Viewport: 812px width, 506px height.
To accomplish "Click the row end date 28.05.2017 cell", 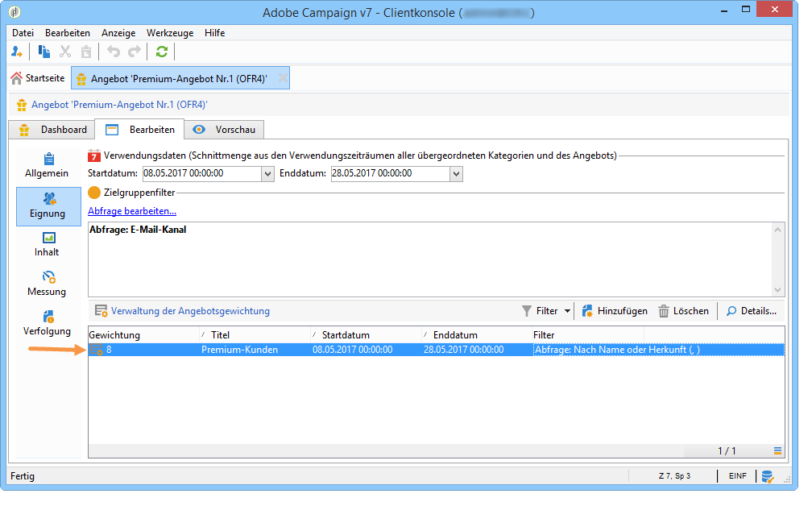I will coord(464,350).
